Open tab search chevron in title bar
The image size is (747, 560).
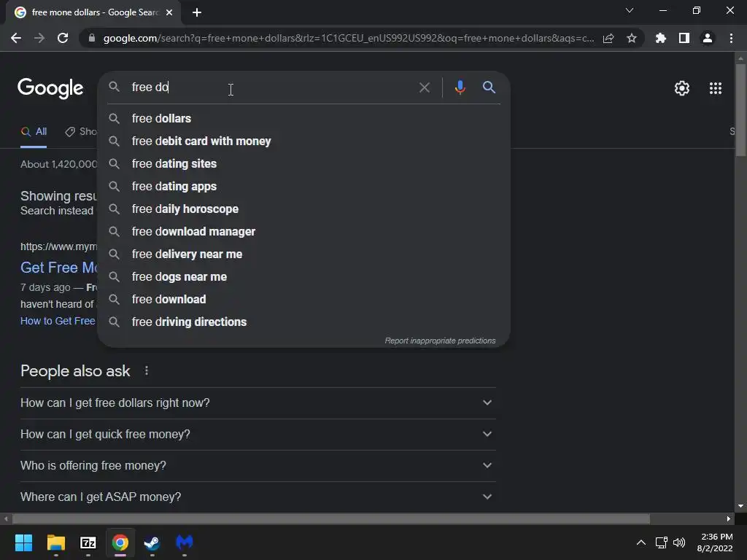[630, 10]
